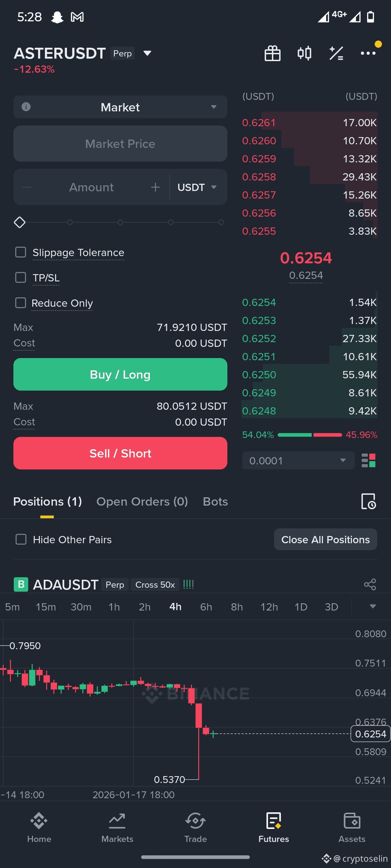The image size is (391, 868).
Task: Go to Assets in bottom navigation
Action: pyautogui.click(x=352, y=827)
